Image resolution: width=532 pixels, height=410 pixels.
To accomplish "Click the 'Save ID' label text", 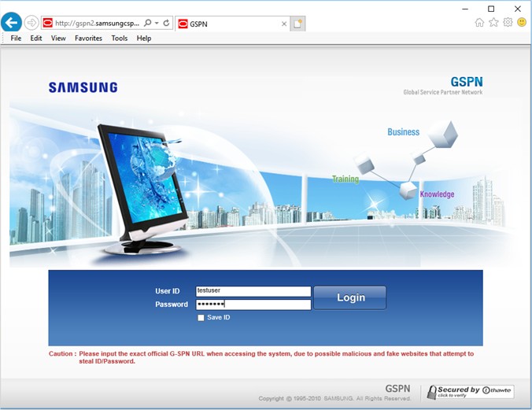I will tap(219, 317).
